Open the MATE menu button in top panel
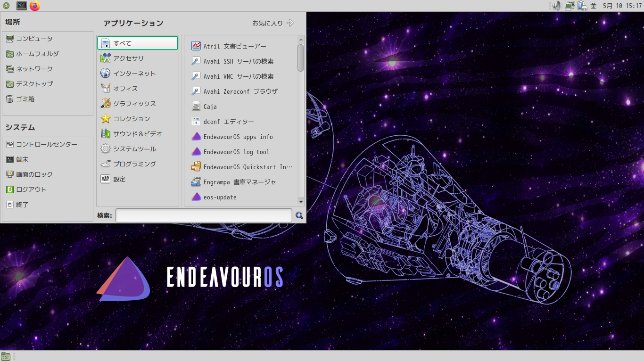 pos(6,6)
